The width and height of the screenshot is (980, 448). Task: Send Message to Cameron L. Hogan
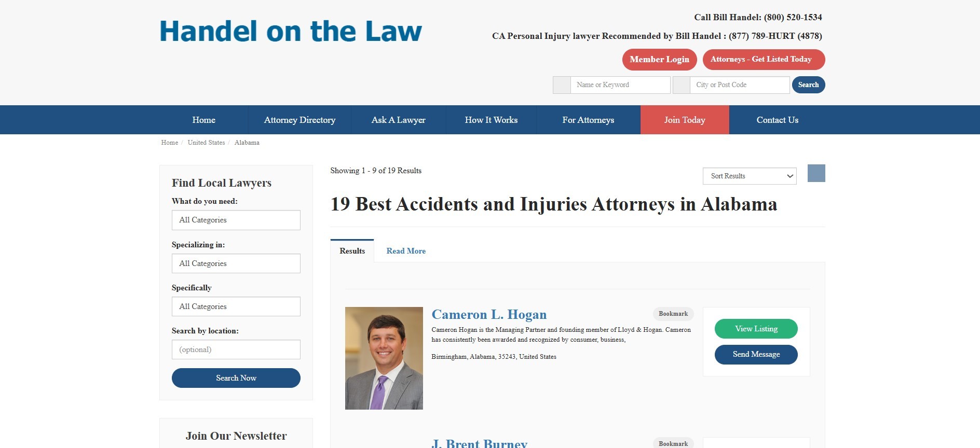tap(756, 355)
